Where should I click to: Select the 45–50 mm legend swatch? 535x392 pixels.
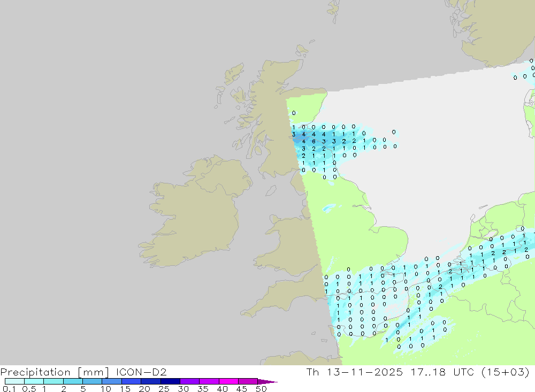248,381
